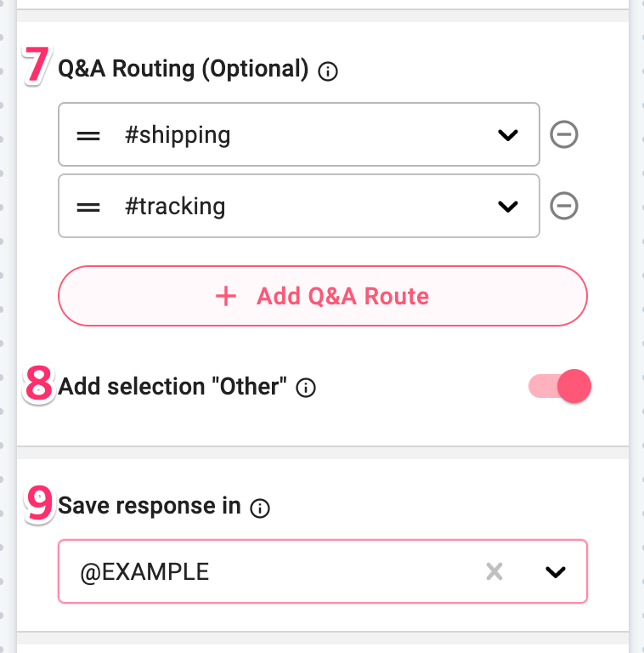Remove the #tracking route
The image size is (644, 653).
[x=564, y=206]
